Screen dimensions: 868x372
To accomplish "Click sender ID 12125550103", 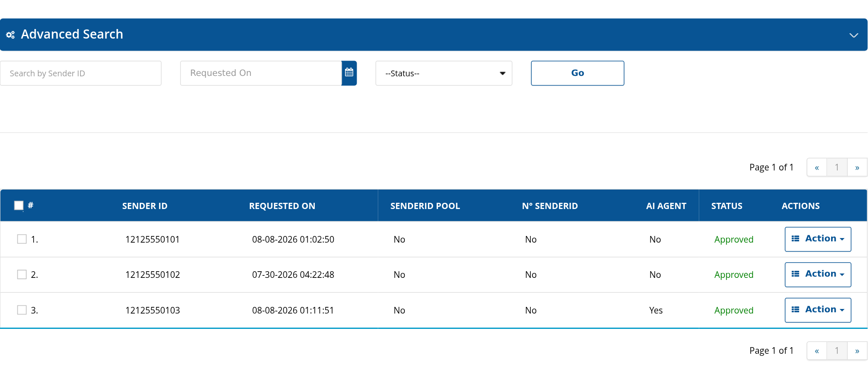I will pyautogui.click(x=152, y=310).
